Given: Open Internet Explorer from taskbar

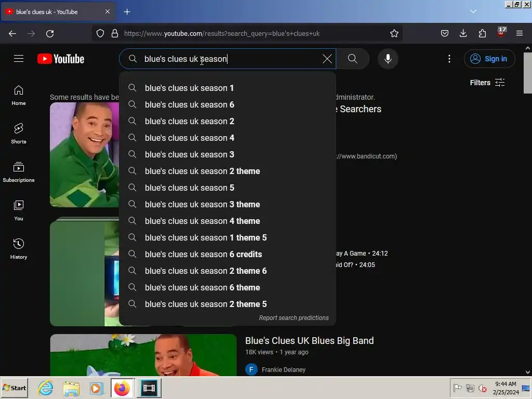Looking at the screenshot, I should click(x=46, y=388).
